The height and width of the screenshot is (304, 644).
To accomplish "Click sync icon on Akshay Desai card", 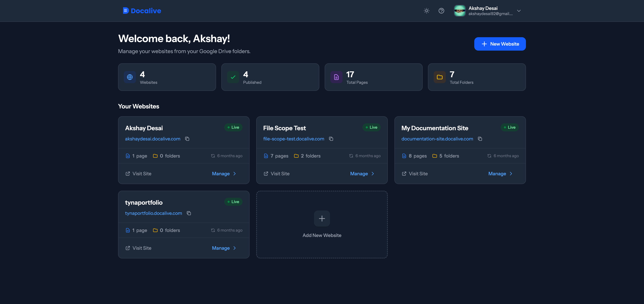I will [213, 156].
